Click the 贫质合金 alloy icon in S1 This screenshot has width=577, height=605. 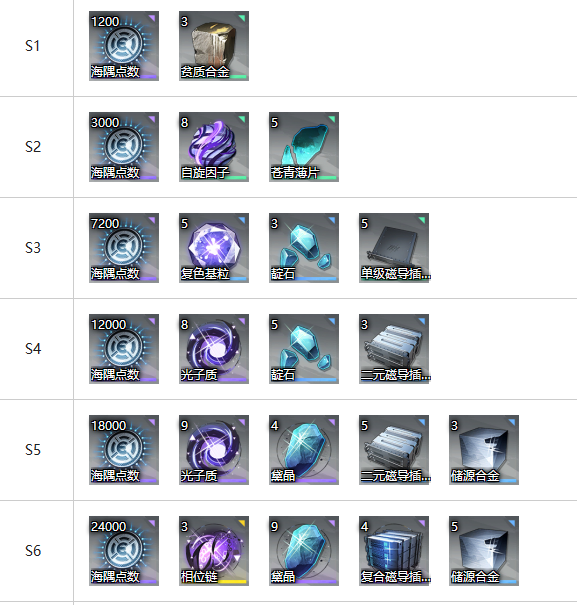point(214,46)
